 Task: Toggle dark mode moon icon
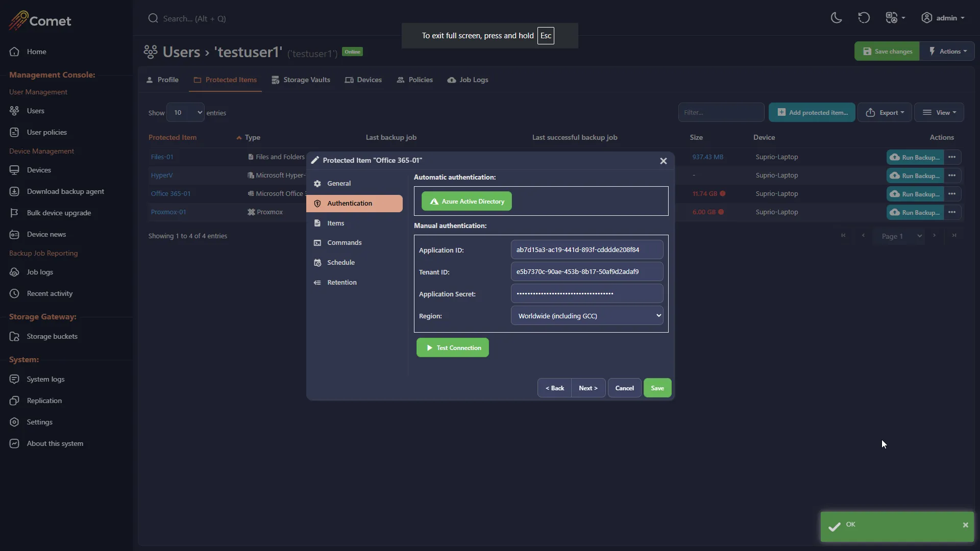point(836,18)
